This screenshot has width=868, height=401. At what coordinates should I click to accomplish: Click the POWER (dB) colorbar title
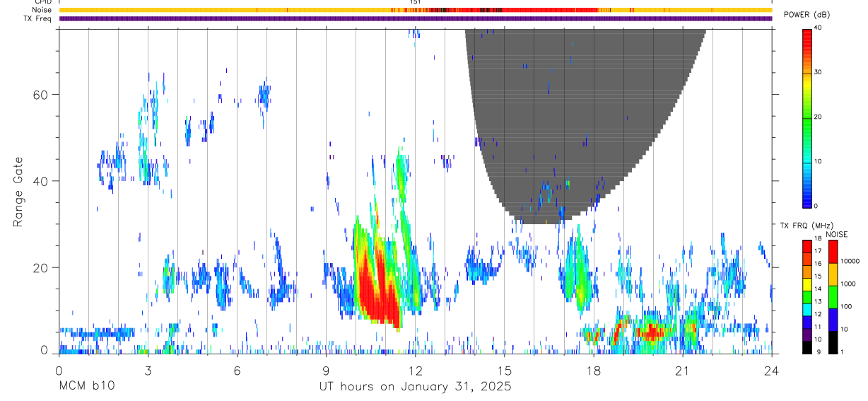click(x=807, y=15)
